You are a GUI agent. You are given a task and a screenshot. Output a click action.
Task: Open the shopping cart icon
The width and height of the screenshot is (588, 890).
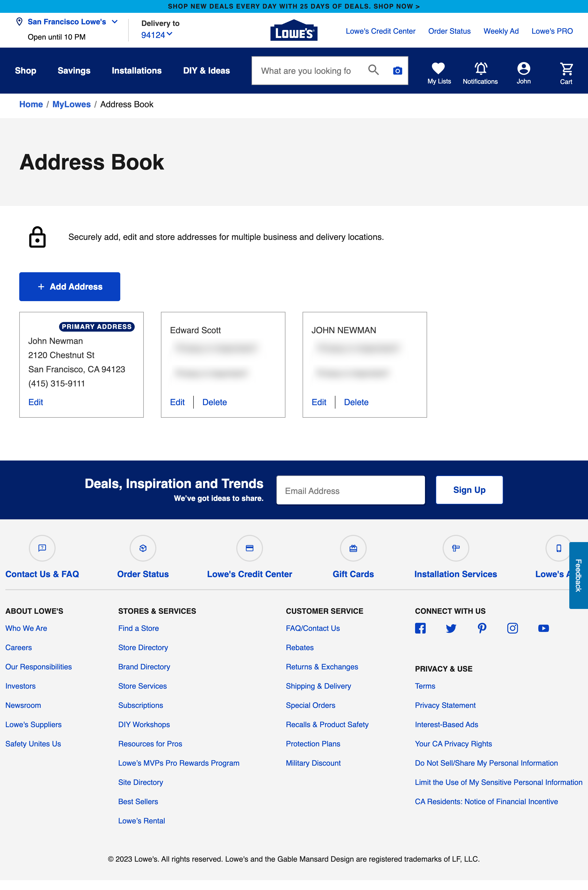pos(566,69)
